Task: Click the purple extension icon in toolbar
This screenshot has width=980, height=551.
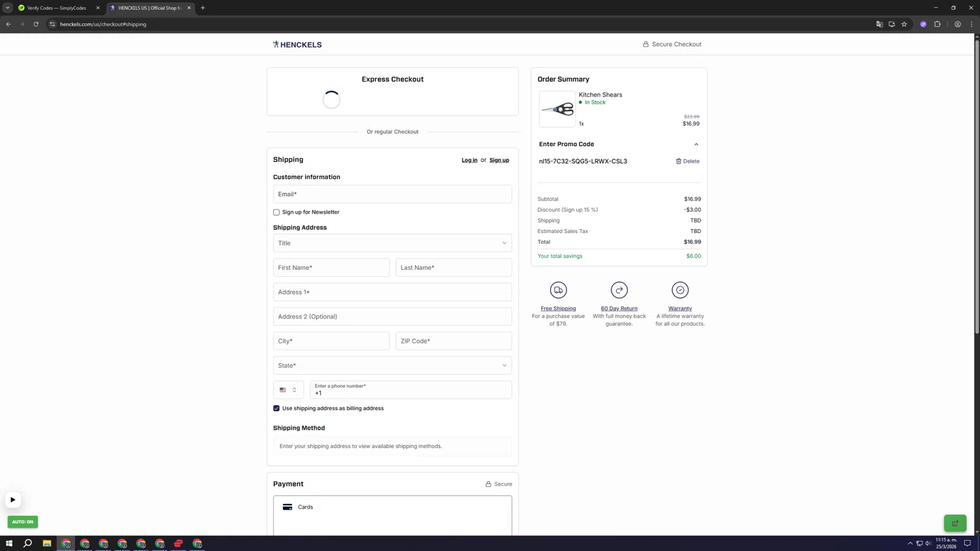Action: (x=923, y=24)
